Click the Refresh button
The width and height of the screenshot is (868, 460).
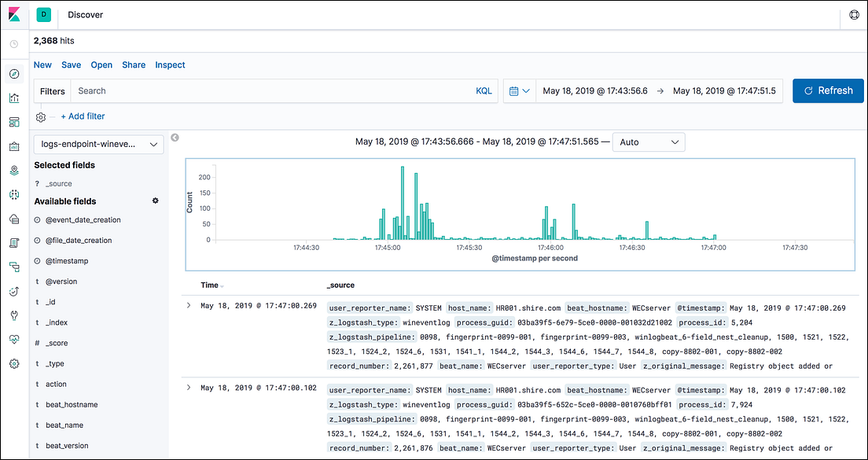828,90
